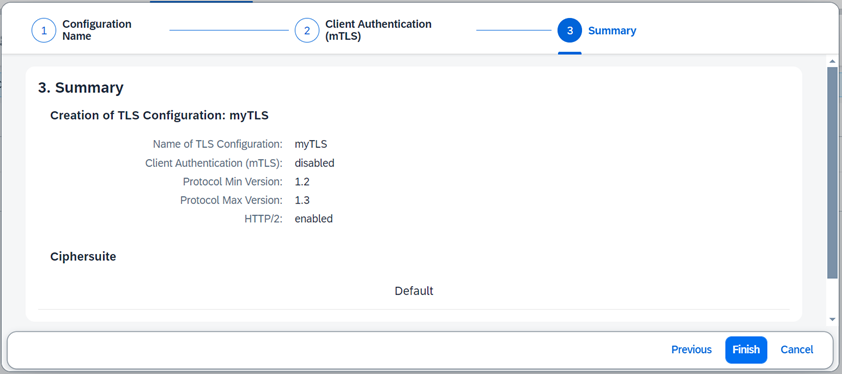
Task: Click the 'Protocol Max Version:' label
Action: [231, 200]
